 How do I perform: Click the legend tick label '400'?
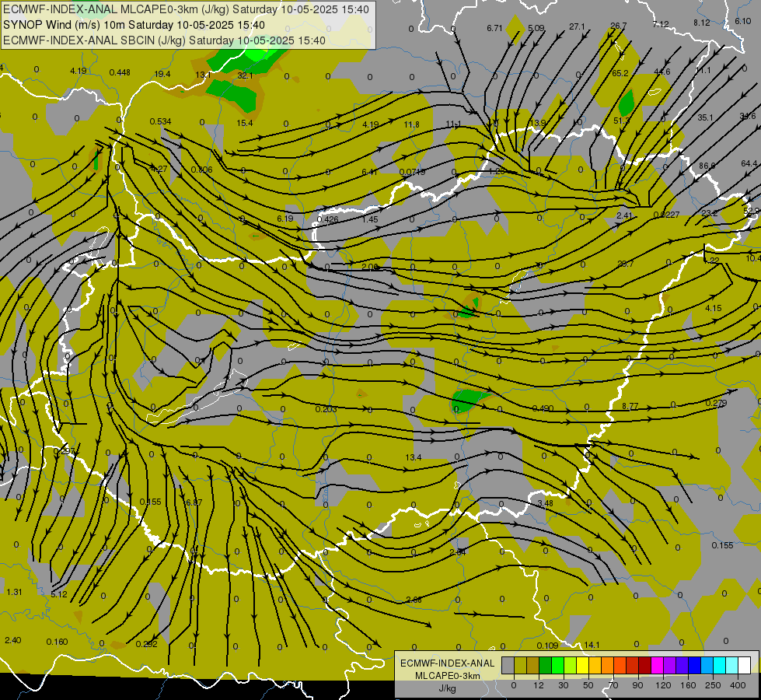click(x=738, y=685)
